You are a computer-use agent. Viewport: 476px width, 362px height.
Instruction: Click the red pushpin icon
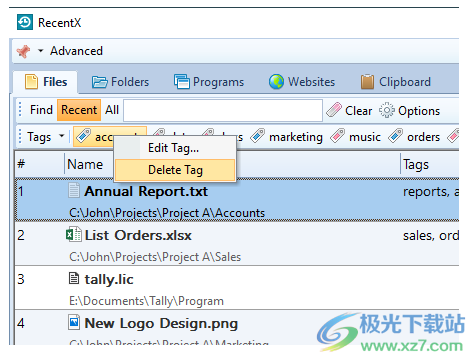pyautogui.click(x=23, y=51)
